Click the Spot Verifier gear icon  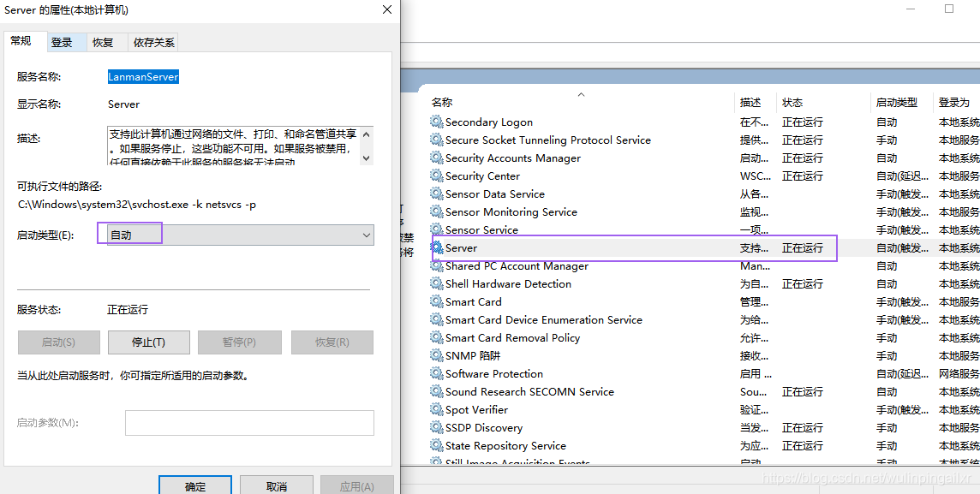click(x=436, y=410)
